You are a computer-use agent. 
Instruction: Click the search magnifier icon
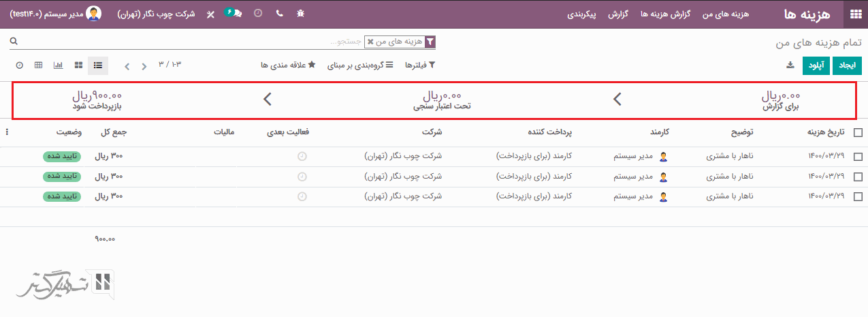click(x=13, y=42)
